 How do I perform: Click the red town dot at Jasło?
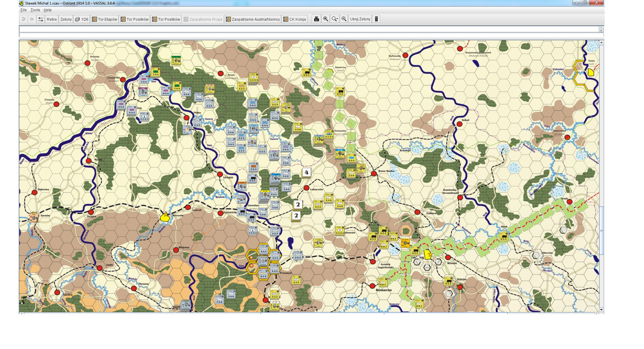(100, 268)
